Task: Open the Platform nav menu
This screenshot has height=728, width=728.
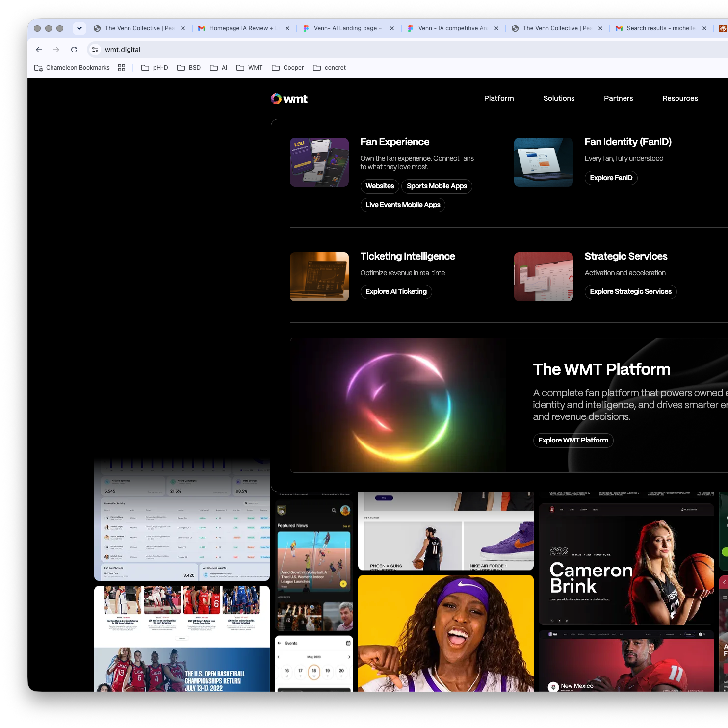Action: (x=499, y=98)
